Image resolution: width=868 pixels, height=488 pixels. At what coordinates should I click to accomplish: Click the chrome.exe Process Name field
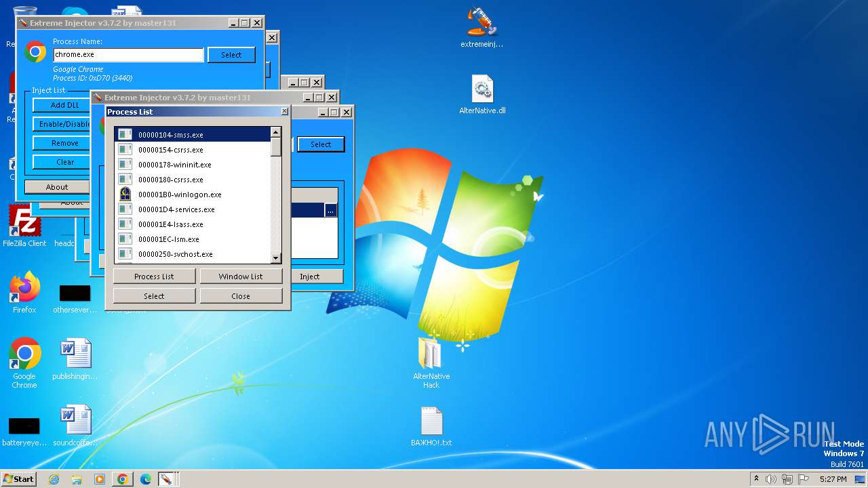point(128,55)
